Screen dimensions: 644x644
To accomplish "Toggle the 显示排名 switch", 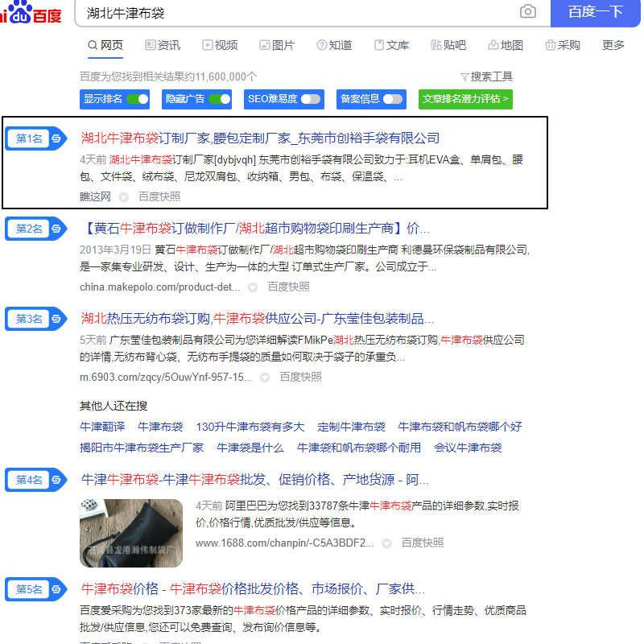I will pyautogui.click(x=138, y=99).
